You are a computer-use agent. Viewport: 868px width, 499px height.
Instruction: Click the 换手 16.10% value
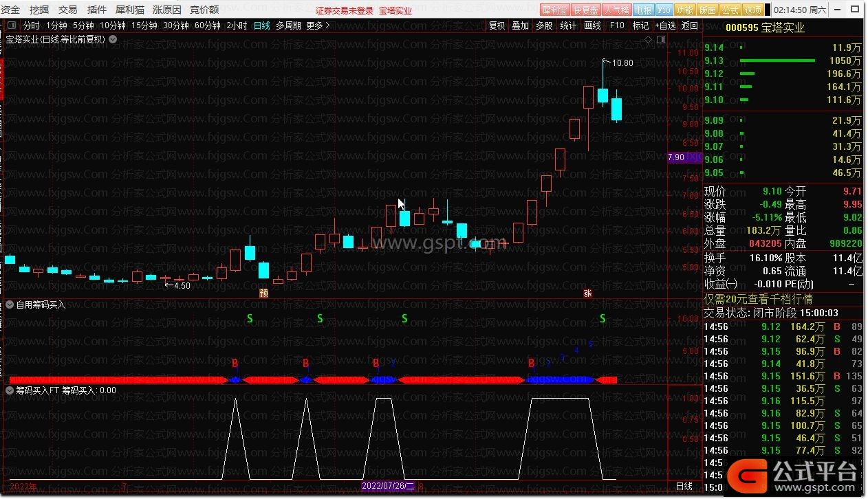(766, 258)
